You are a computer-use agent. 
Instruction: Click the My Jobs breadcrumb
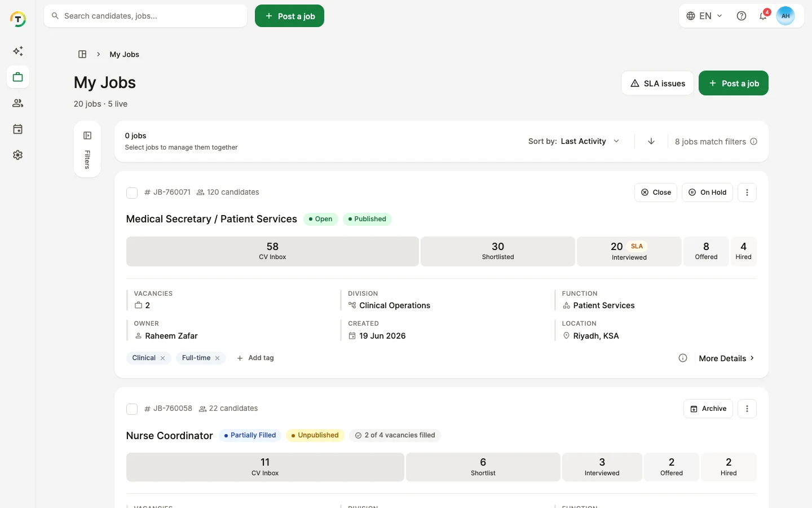(125, 54)
